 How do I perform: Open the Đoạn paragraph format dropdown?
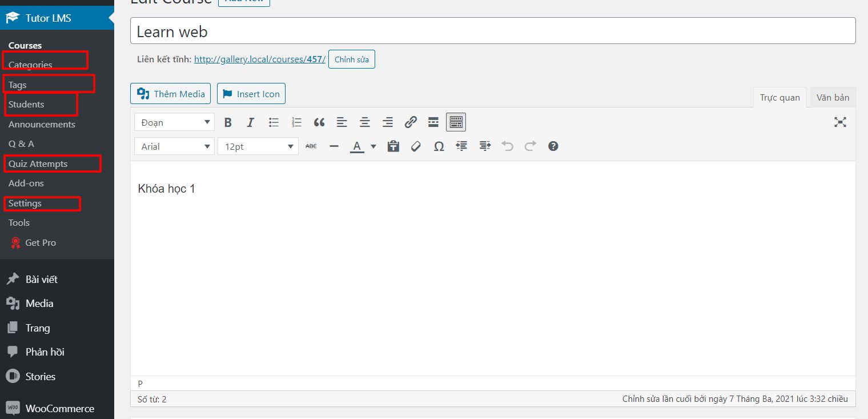pos(174,122)
